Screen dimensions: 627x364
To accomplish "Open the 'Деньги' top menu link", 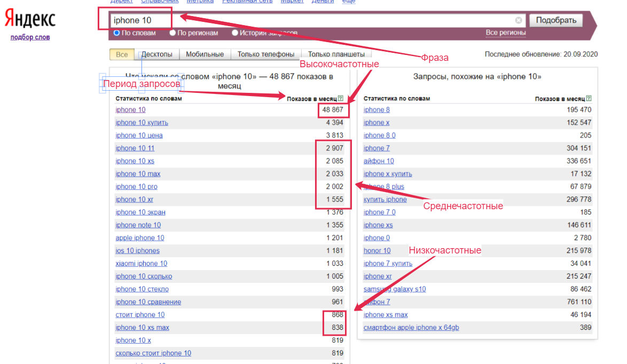I will point(323,2).
